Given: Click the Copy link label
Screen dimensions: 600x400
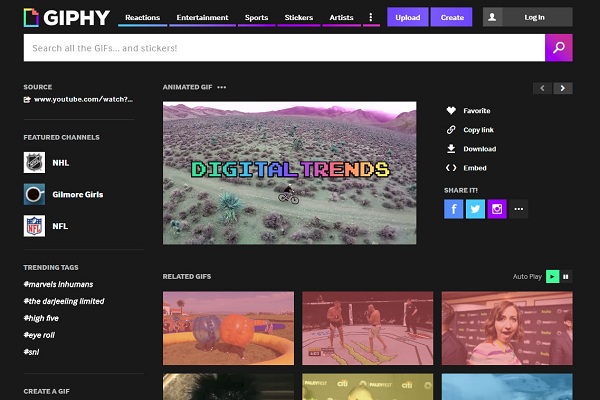Looking at the screenshot, I should (x=478, y=130).
